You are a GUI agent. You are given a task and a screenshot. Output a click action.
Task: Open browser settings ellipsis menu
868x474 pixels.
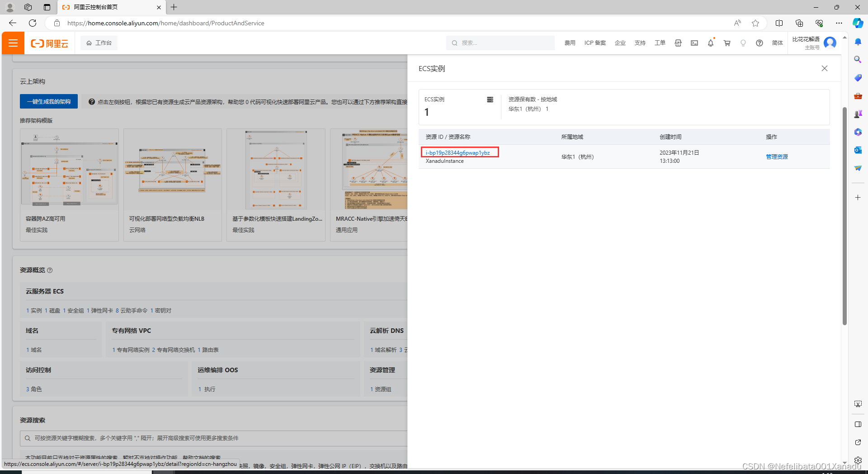(x=839, y=23)
